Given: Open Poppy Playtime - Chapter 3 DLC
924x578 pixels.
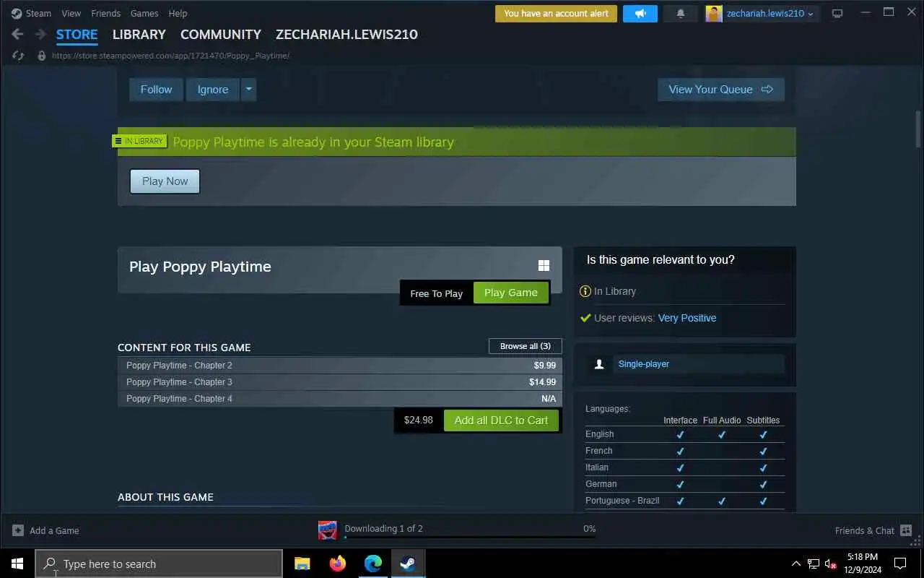Looking at the screenshot, I should point(339,382).
